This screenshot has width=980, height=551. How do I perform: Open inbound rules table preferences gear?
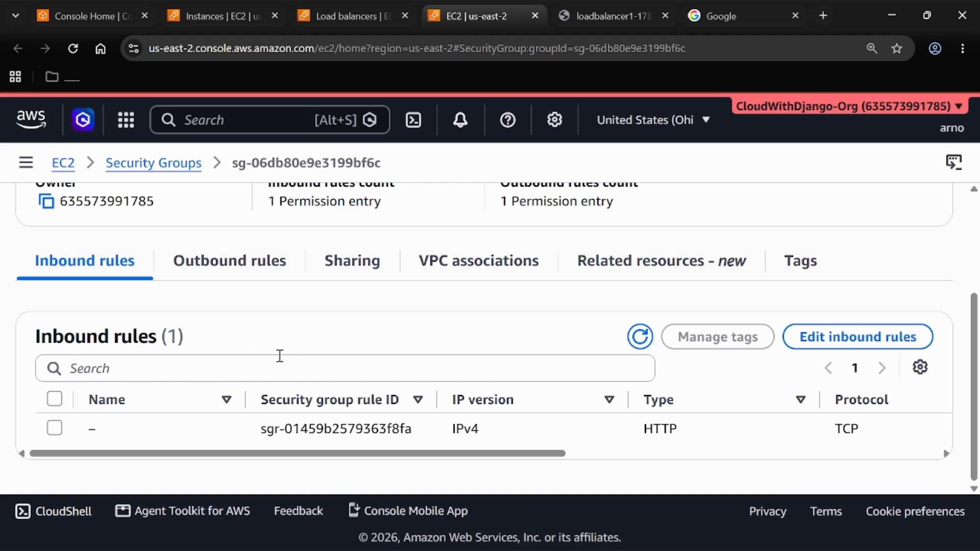click(920, 367)
